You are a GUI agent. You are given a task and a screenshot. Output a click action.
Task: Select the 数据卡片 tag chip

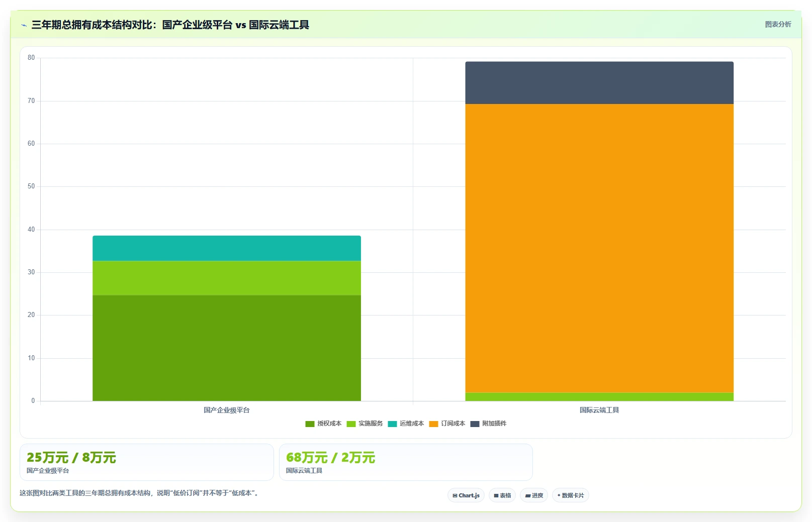pyautogui.click(x=571, y=495)
